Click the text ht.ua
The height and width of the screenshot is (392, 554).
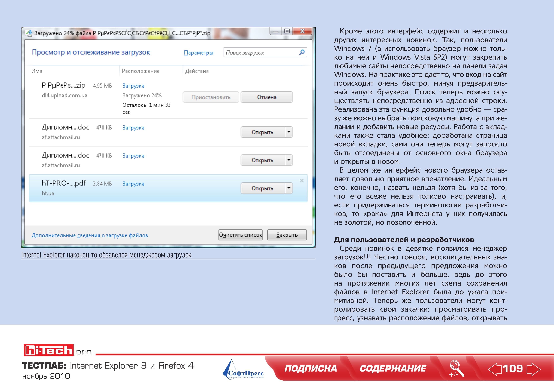(48, 193)
